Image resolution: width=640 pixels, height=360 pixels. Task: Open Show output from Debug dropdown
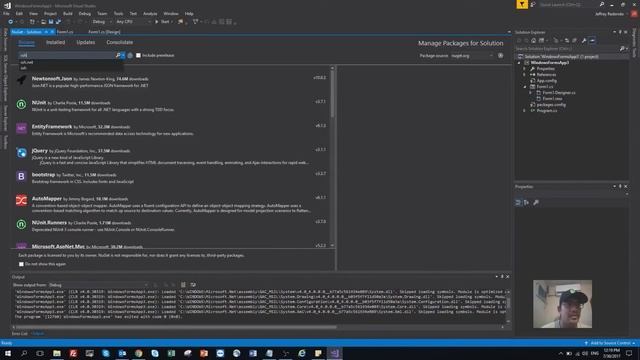pyautogui.click(x=98, y=285)
